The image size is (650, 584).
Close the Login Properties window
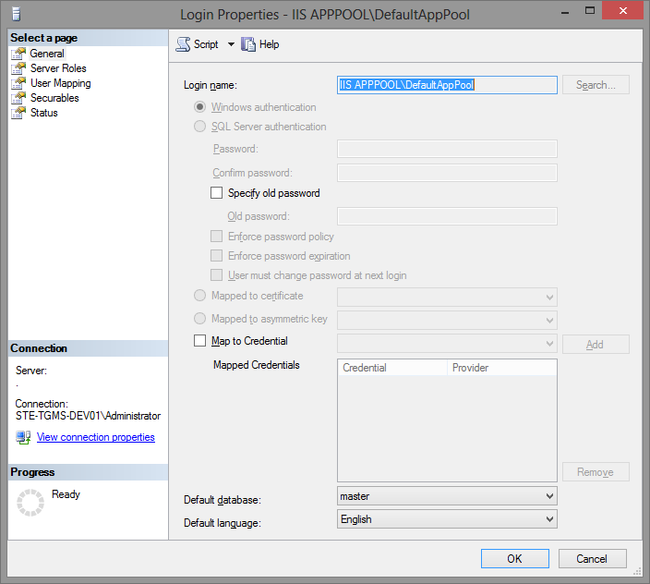tap(623, 11)
